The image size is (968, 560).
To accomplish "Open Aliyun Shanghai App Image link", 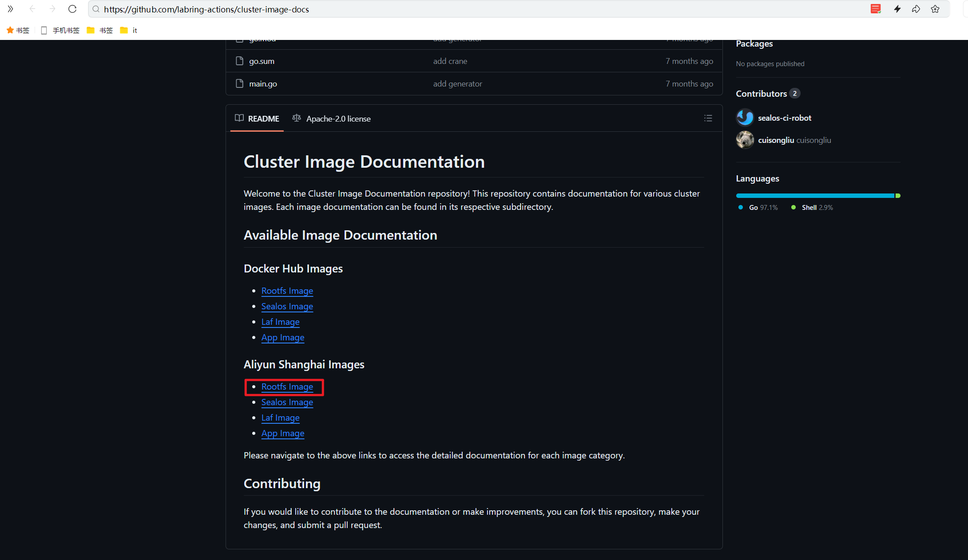I will (x=283, y=433).
